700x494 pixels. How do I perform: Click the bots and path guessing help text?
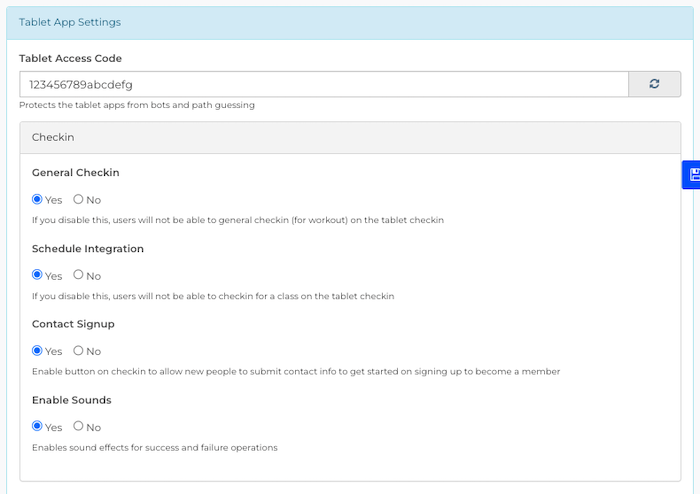point(137,105)
